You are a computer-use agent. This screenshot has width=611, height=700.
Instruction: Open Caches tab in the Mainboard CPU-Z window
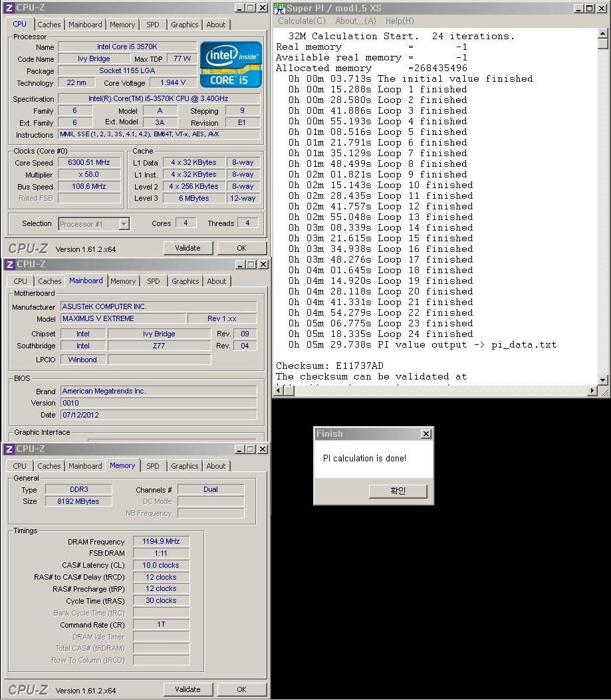point(50,281)
